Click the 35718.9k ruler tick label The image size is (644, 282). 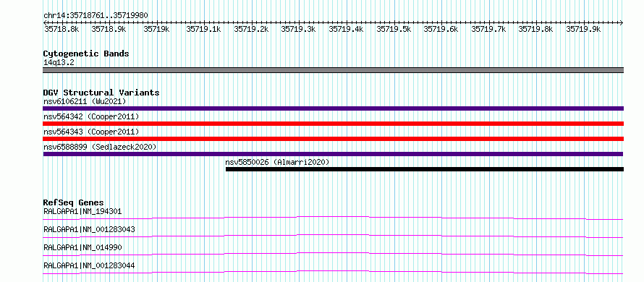point(109,29)
